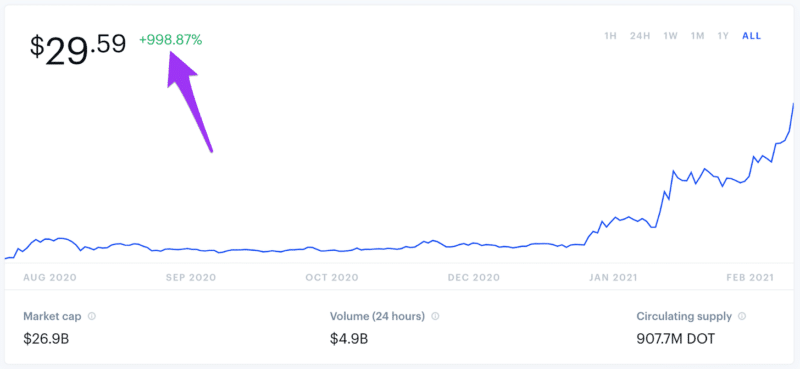Click the $29.59 price display
This screenshot has height=369, width=800.
click(x=78, y=50)
